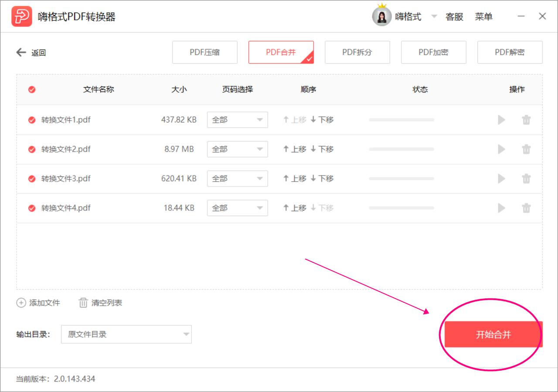The height and width of the screenshot is (392, 558).
Task: Switch to PDF解密 tab
Action: (510, 52)
